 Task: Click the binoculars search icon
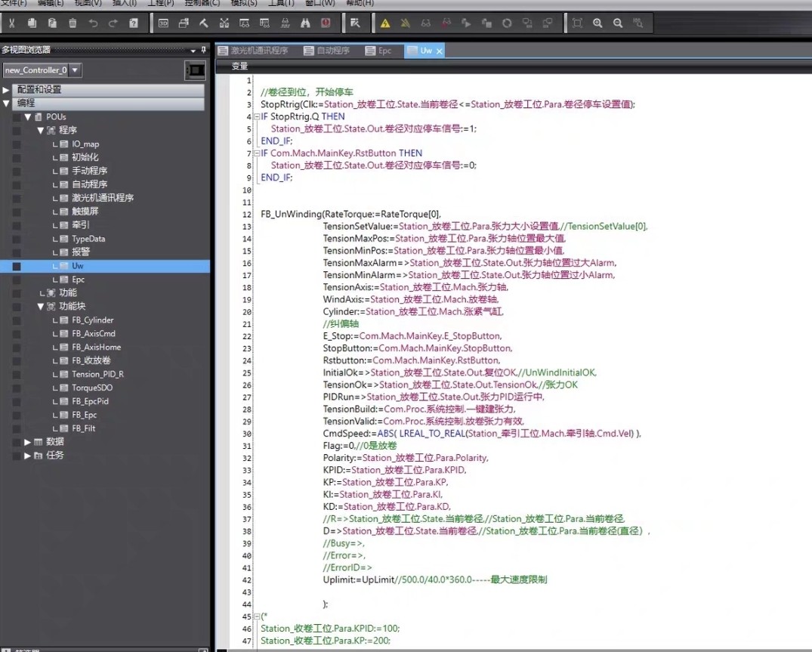[x=305, y=23]
